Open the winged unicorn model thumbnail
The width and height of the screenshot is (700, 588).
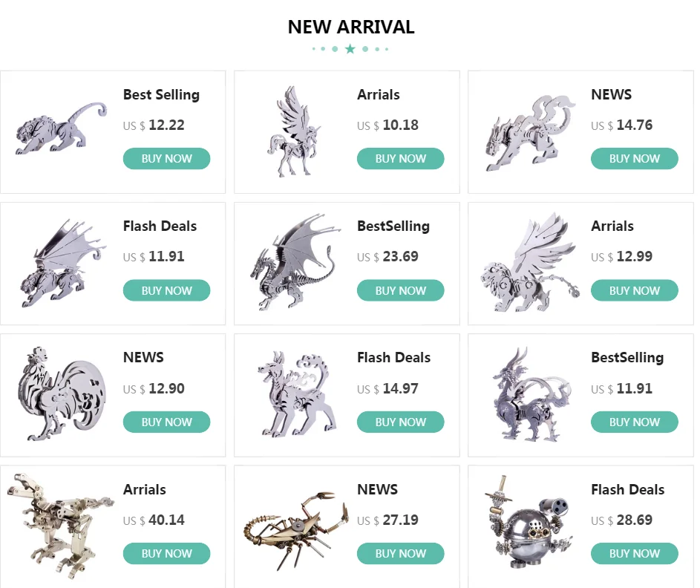(293, 131)
